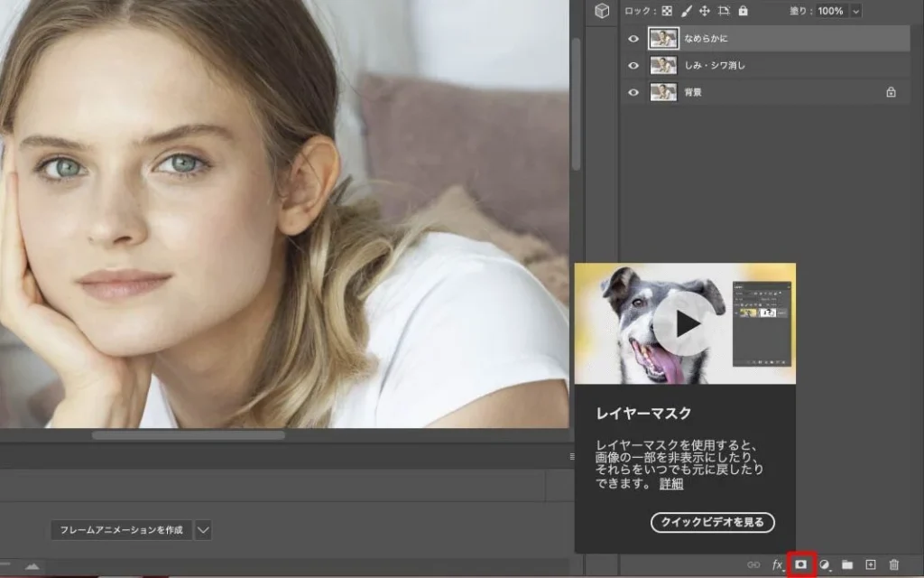Viewport: 924px width, 578px height.
Task: Click the クイックビデオを見る button
Action: [x=712, y=522]
